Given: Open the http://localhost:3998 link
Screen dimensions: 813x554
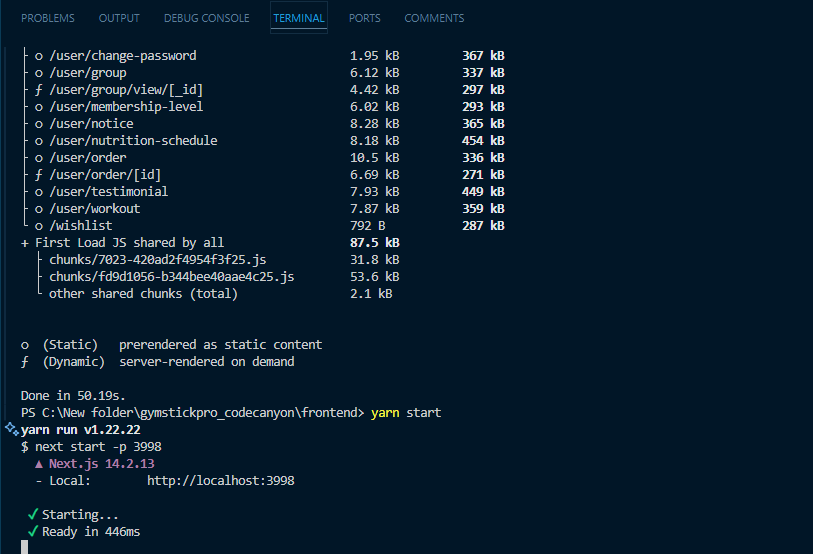Looking at the screenshot, I should 220,481.
